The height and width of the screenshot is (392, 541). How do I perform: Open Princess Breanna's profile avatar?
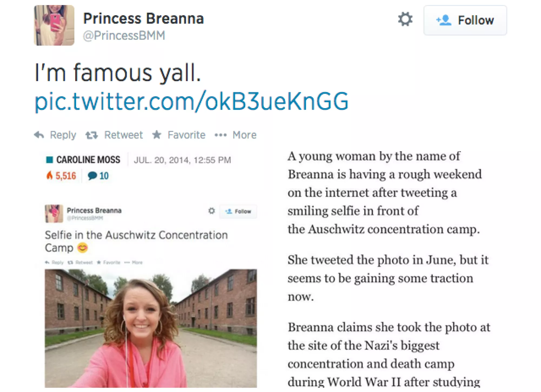[x=54, y=25]
